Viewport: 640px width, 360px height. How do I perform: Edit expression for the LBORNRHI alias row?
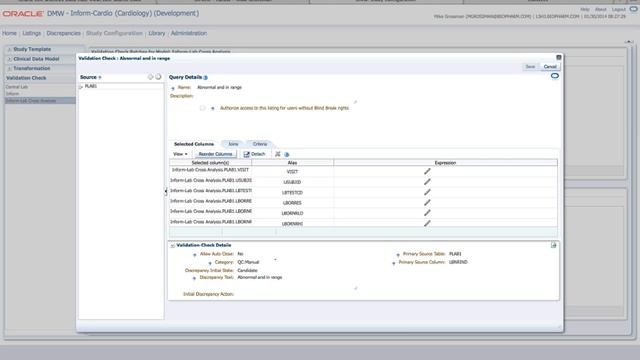pos(427,223)
